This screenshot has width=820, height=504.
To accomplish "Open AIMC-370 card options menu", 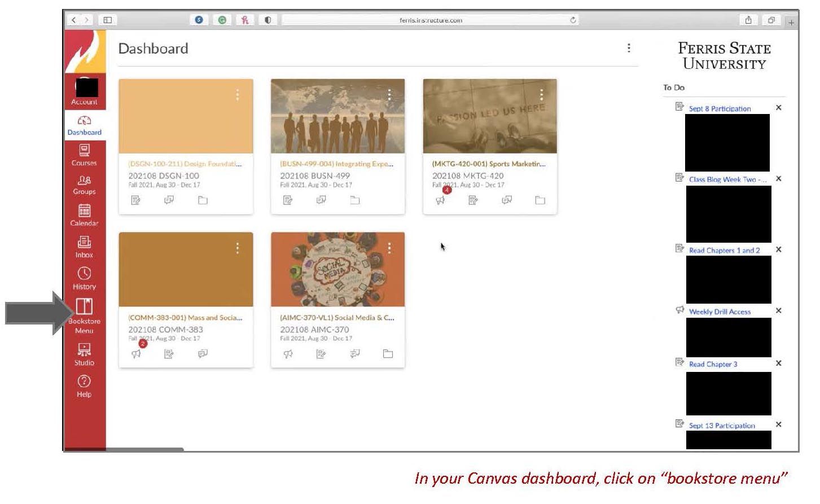I will (x=389, y=248).
